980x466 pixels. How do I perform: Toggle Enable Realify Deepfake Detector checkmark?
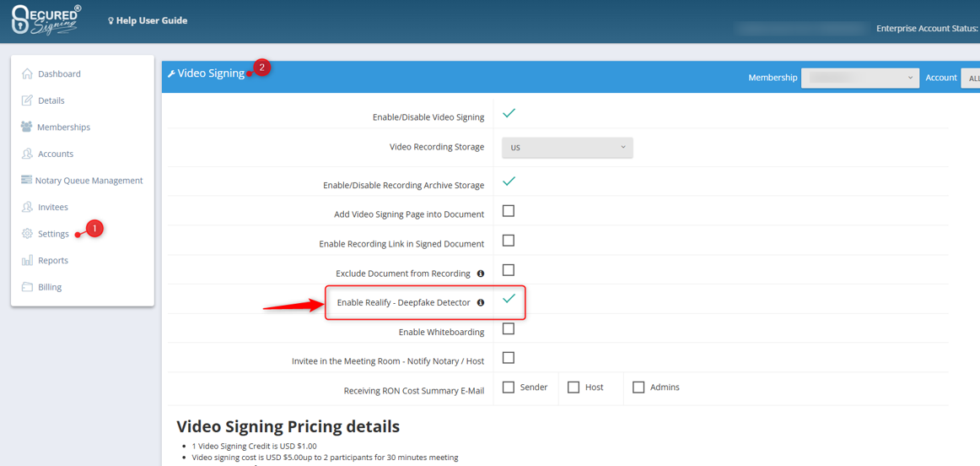click(x=509, y=299)
